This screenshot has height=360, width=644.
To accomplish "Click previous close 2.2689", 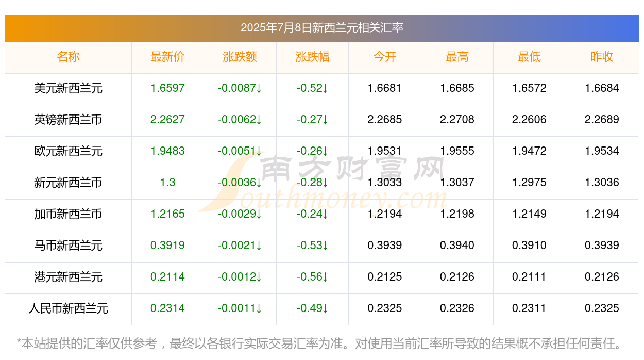I will click(602, 120).
